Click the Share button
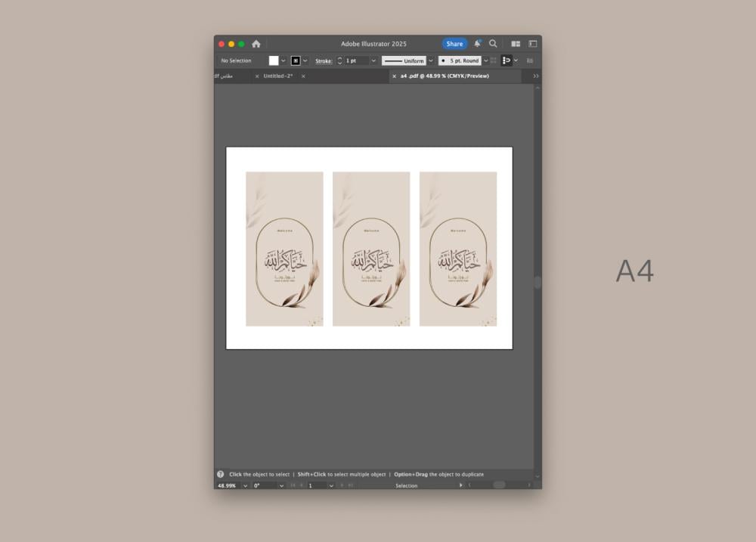 pyautogui.click(x=454, y=44)
